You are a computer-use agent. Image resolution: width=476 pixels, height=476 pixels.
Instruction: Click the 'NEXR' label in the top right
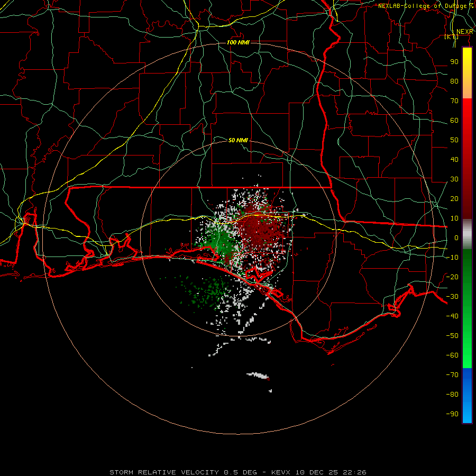click(464, 32)
